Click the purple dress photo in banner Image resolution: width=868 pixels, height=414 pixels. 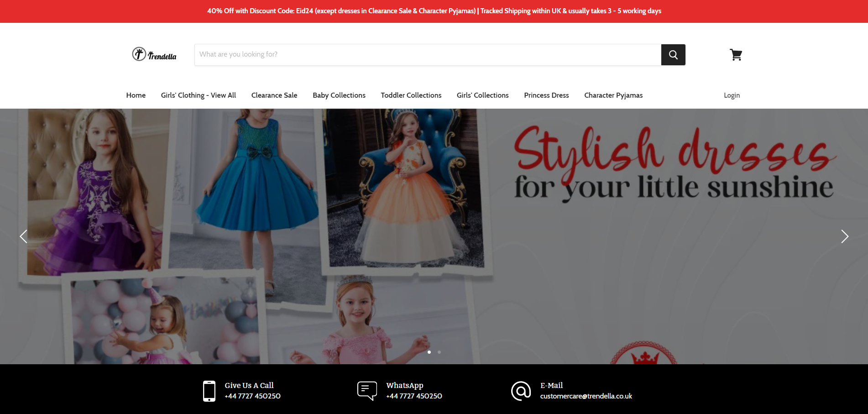96,192
